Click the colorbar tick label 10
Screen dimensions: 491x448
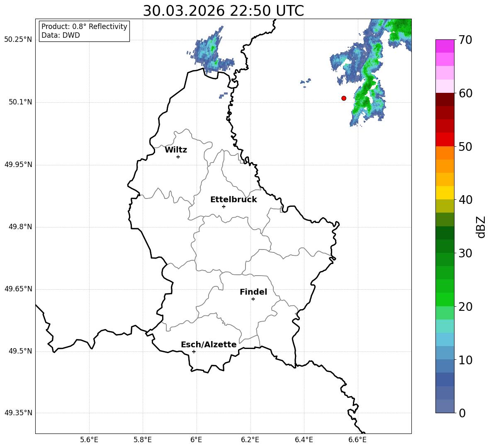point(465,360)
